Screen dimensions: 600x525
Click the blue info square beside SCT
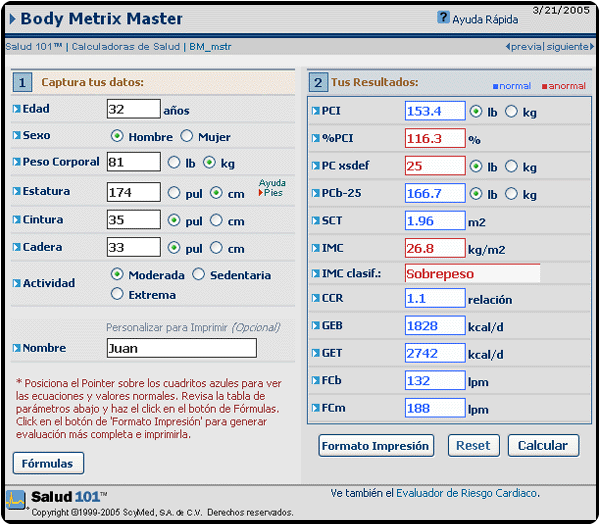coord(316,220)
